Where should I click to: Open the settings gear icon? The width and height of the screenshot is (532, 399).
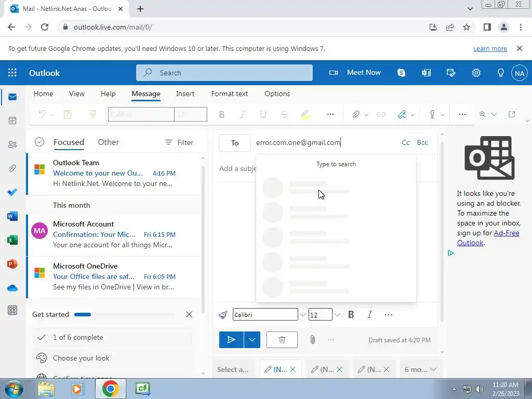[x=476, y=73]
